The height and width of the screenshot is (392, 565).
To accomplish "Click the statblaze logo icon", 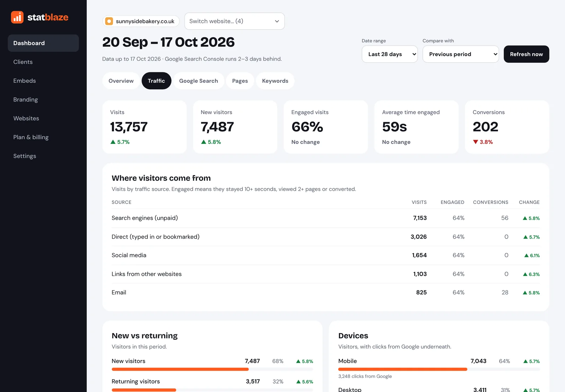I will [x=17, y=17].
